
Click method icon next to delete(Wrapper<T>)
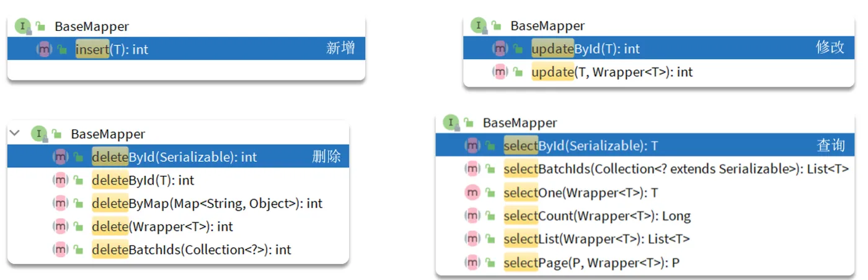pos(60,227)
